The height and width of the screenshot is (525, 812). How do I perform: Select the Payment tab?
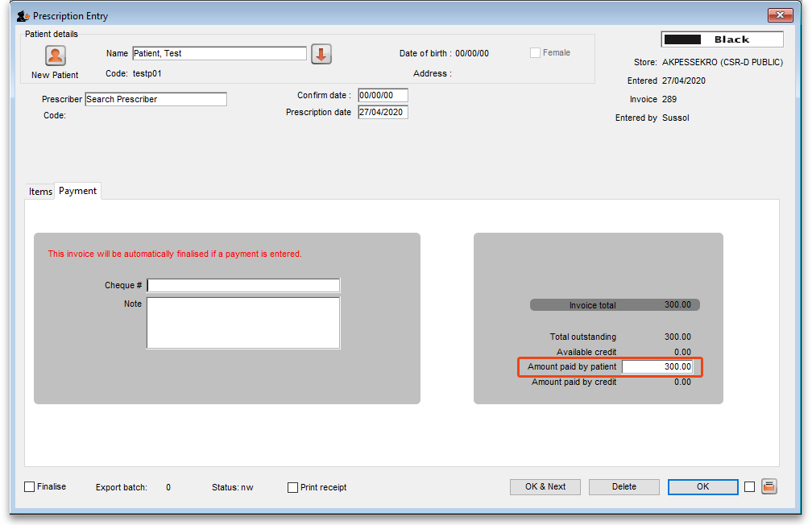(78, 191)
